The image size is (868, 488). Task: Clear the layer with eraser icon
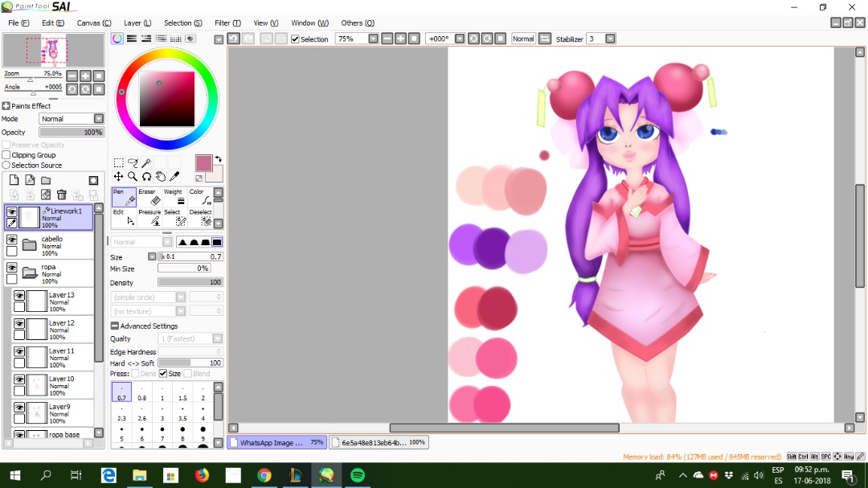46,195
